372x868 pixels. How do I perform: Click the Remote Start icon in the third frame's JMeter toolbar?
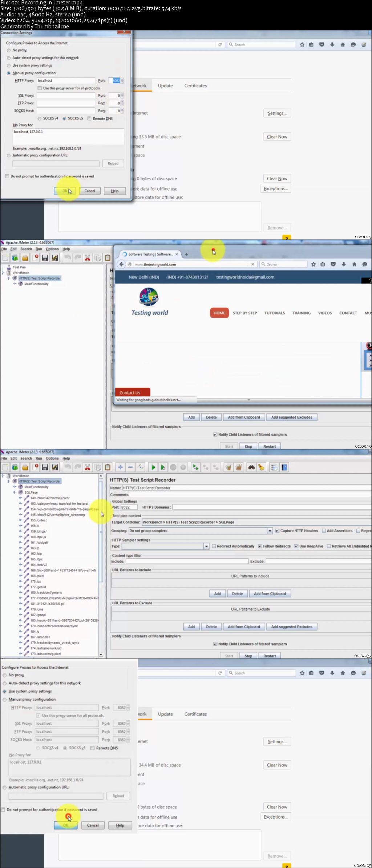[195, 467]
